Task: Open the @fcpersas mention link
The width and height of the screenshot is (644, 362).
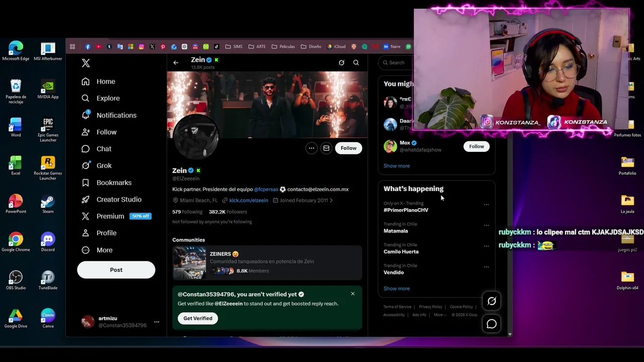Action: click(266, 190)
